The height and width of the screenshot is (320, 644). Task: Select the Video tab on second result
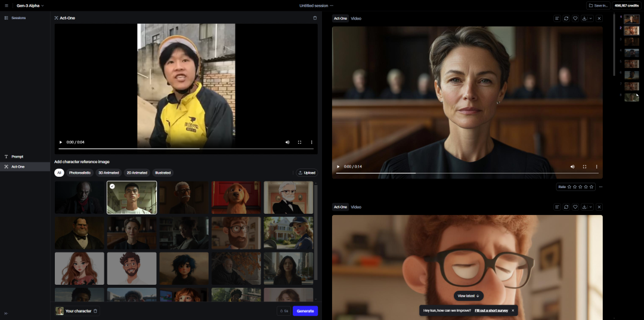(x=356, y=207)
